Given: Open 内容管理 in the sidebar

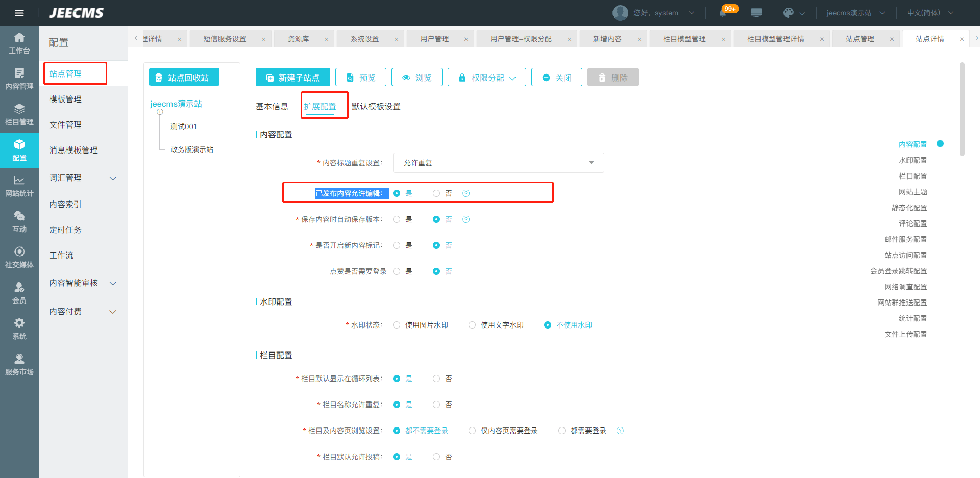Looking at the screenshot, I should point(19,79).
